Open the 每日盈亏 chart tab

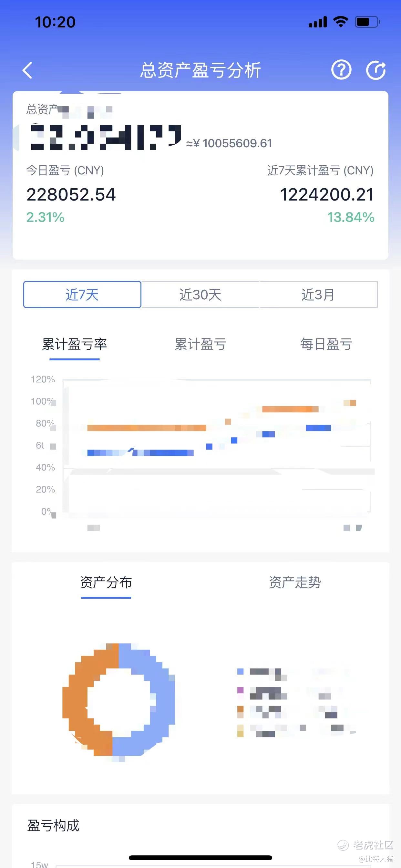326,344
